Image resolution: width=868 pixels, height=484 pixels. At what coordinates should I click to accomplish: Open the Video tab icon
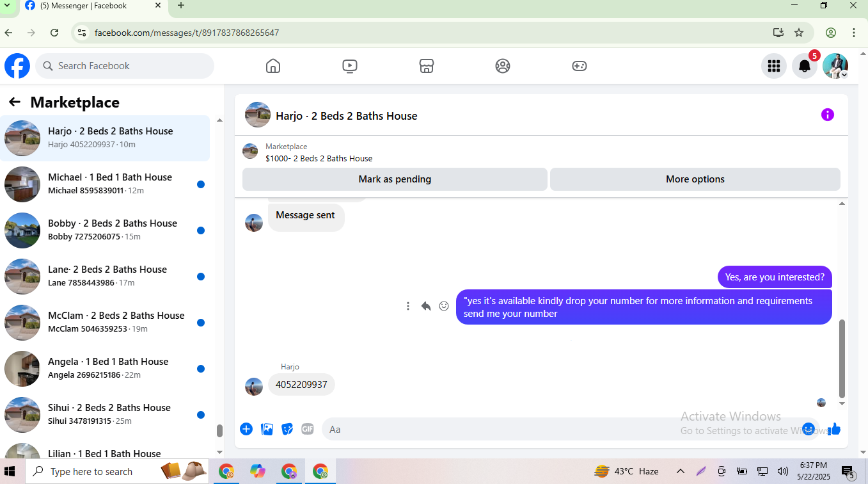[350, 66]
